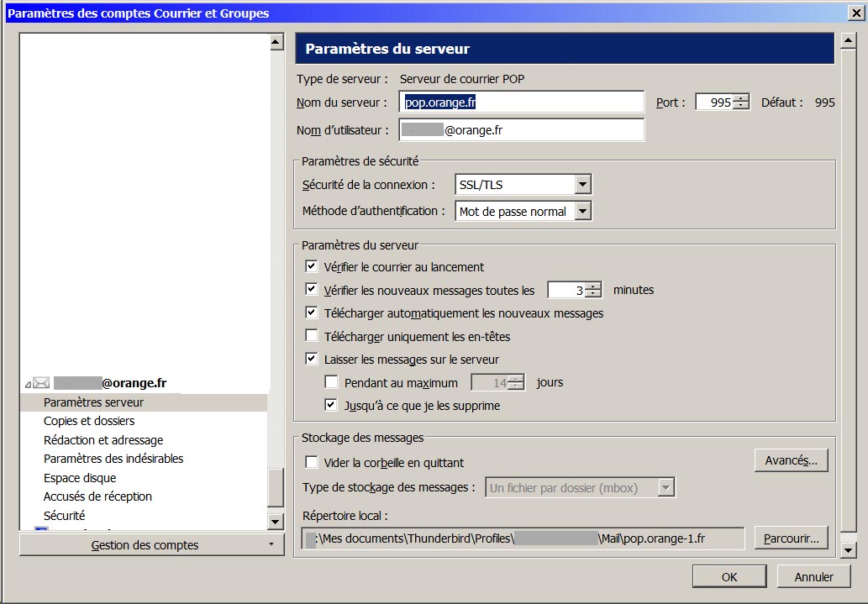The image size is (868, 604).
Task: Toggle 'Vérifier le courrier au lancement' checkbox
Action: 312,267
